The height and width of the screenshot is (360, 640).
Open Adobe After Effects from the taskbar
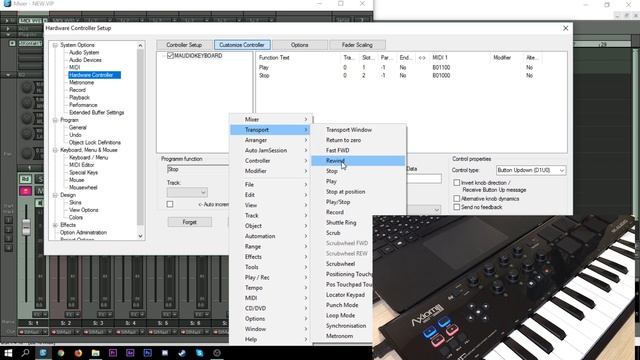pos(130,353)
